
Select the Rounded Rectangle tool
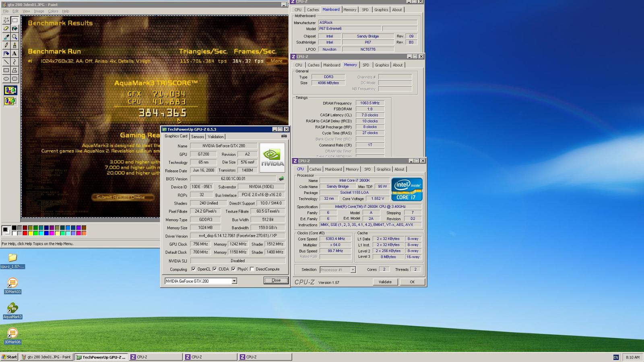point(14,79)
